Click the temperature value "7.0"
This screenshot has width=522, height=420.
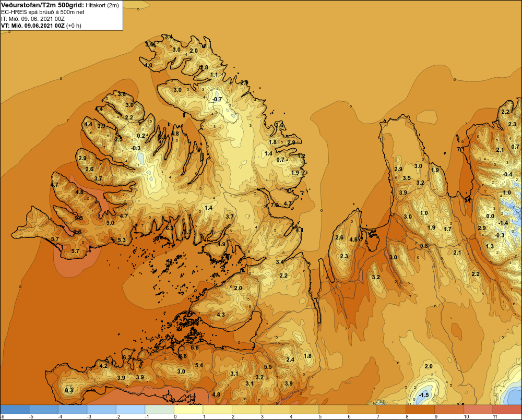275,205
